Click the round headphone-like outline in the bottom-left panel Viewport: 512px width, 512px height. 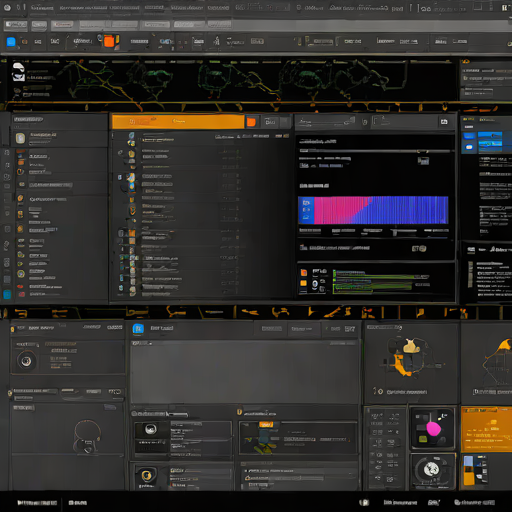[87, 437]
